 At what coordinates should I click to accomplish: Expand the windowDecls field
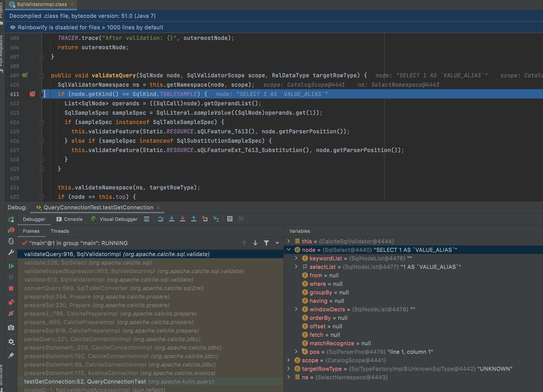(296, 309)
